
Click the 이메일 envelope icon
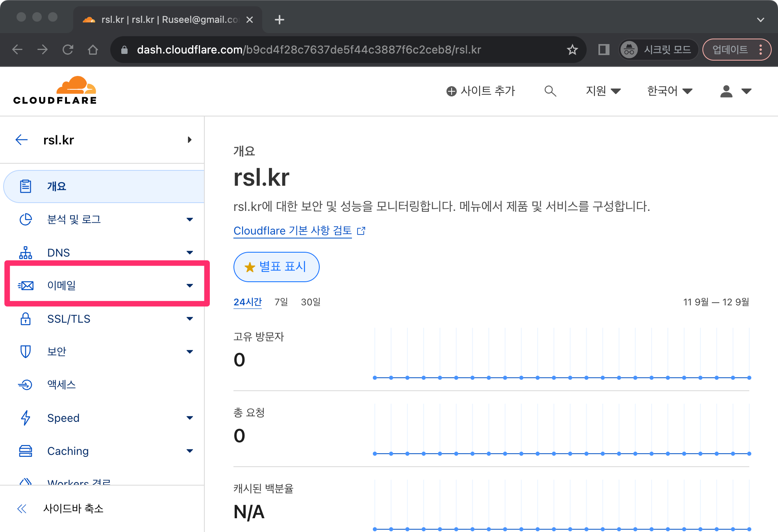(x=26, y=285)
